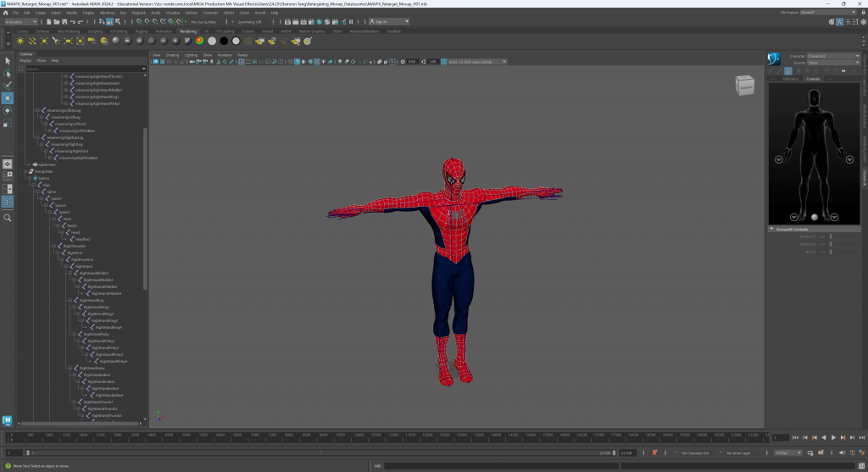Go to the start of playback range
Image resolution: width=868 pixels, height=472 pixels.
click(795, 438)
